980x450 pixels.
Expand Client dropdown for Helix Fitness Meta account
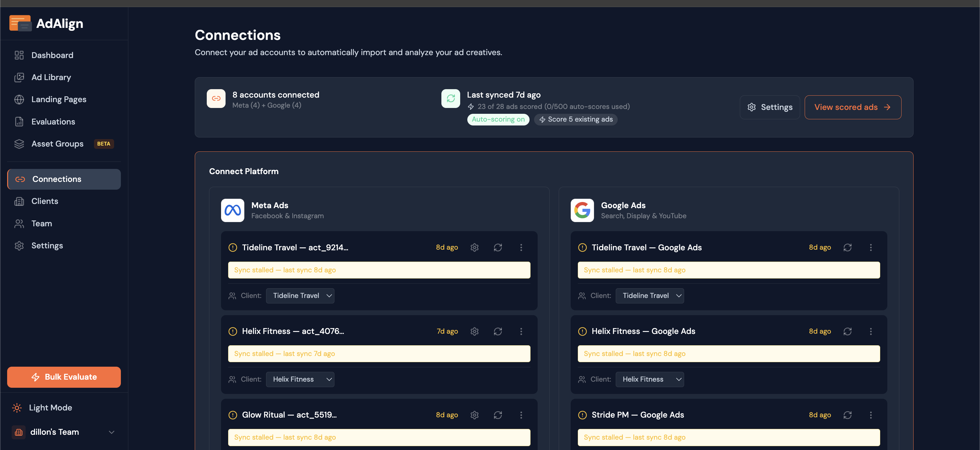pos(300,380)
